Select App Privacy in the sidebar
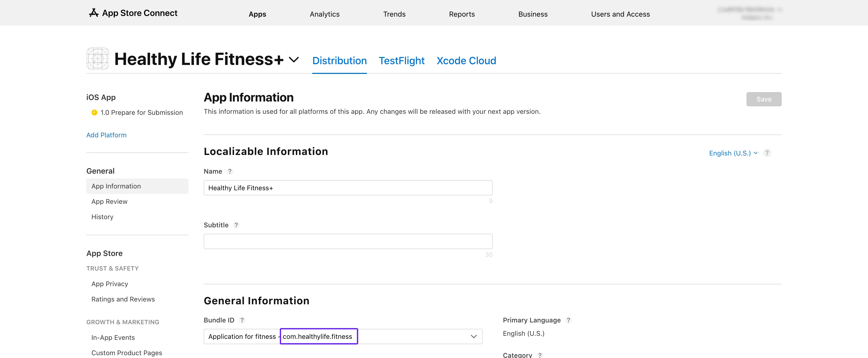The image size is (868, 358). coord(110,284)
